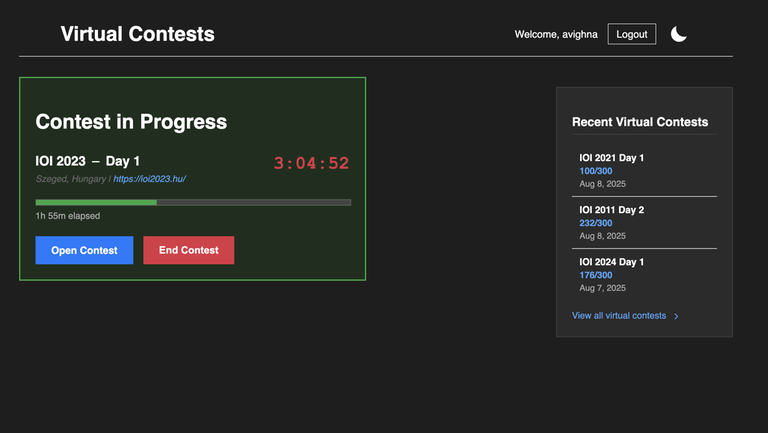
Task: Click the IOI 2023 – Day 1 heading
Action: 88,161
